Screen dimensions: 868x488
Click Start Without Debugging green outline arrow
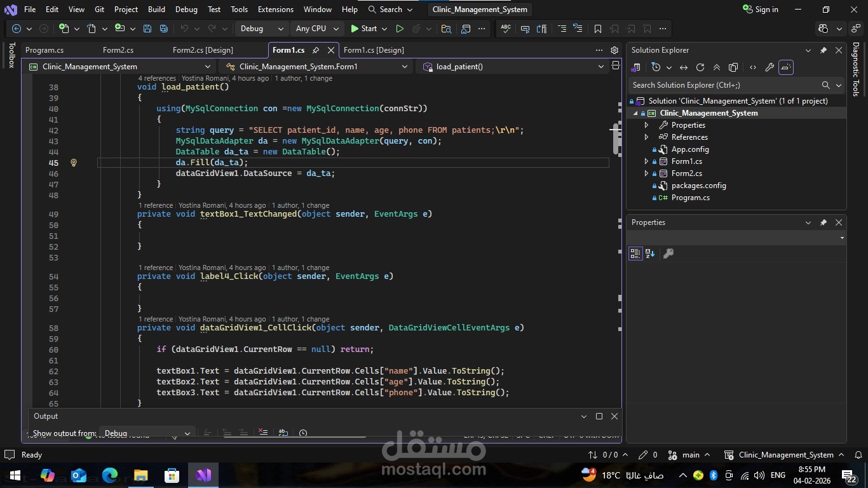coord(399,29)
